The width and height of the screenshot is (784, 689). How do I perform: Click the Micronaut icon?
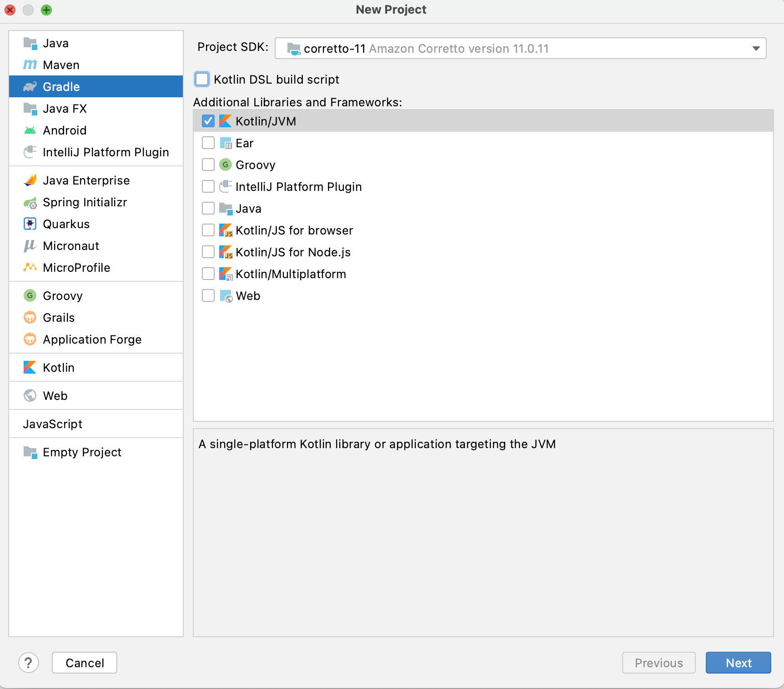(x=30, y=246)
